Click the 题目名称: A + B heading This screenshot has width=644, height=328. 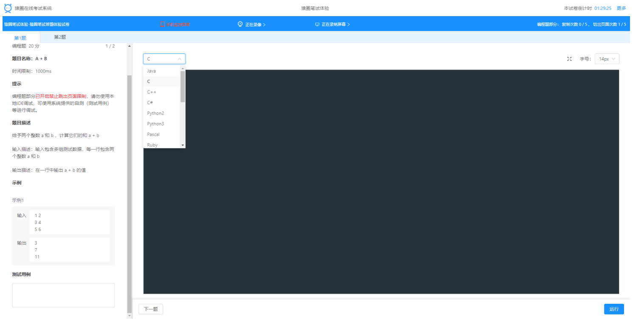click(30, 59)
